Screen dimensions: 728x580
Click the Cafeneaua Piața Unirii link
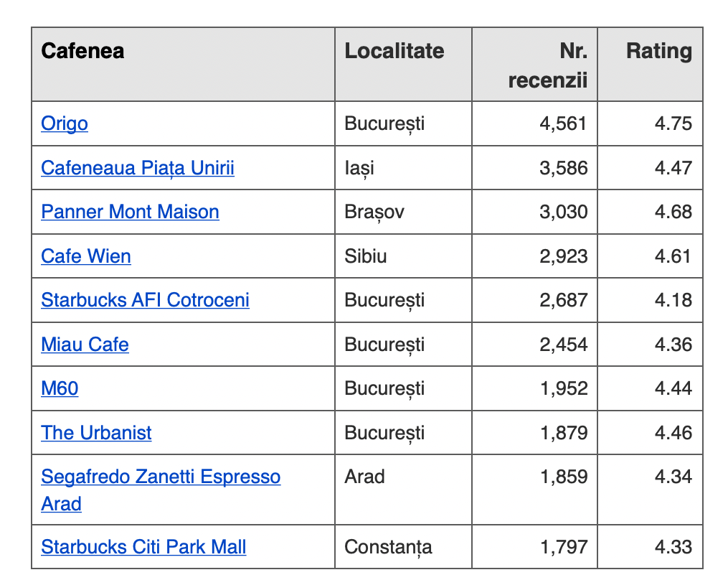point(138,168)
